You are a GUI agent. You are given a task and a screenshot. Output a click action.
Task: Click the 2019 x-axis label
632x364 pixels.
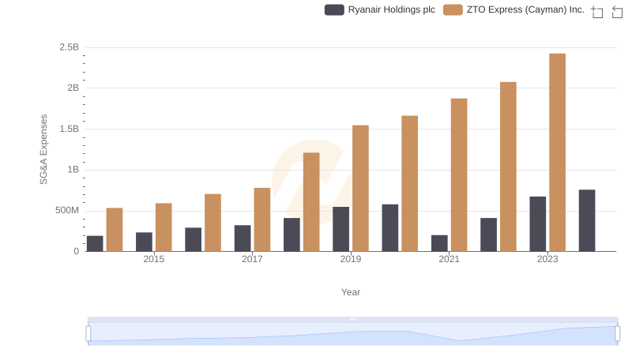click(x=351, y=259)
